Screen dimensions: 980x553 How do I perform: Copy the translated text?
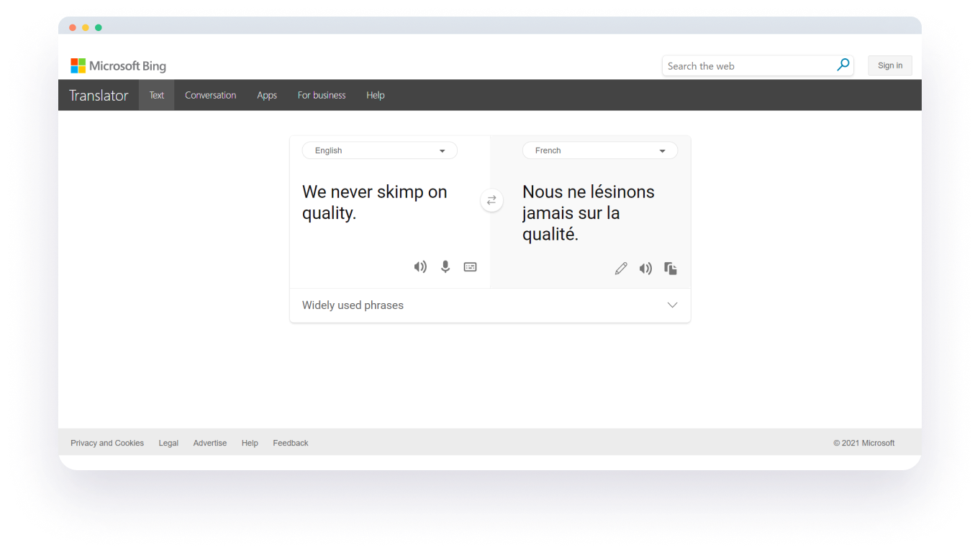point(670,268)
